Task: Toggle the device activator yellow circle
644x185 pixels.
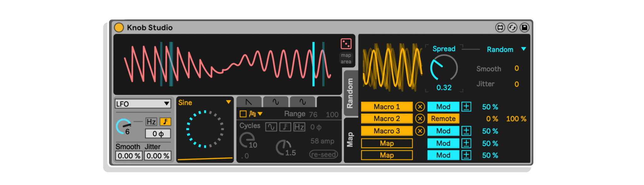Action: (119, 27)
